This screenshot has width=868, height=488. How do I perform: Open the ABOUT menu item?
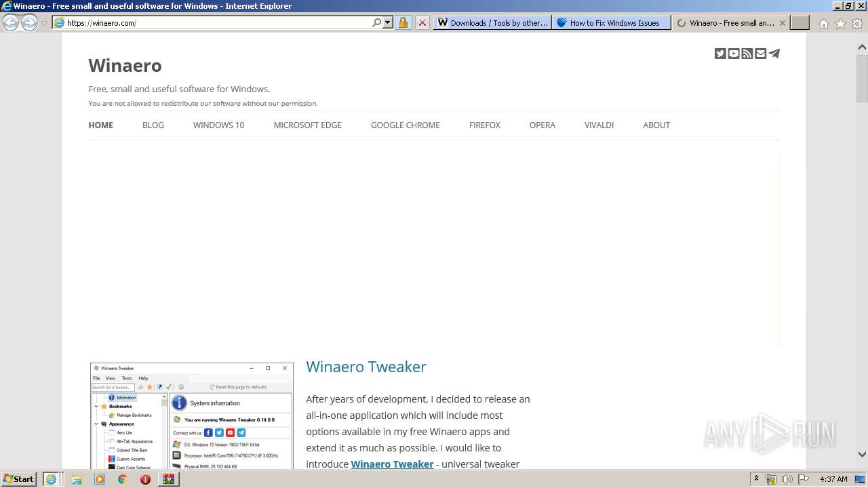[x=656, y=125]
